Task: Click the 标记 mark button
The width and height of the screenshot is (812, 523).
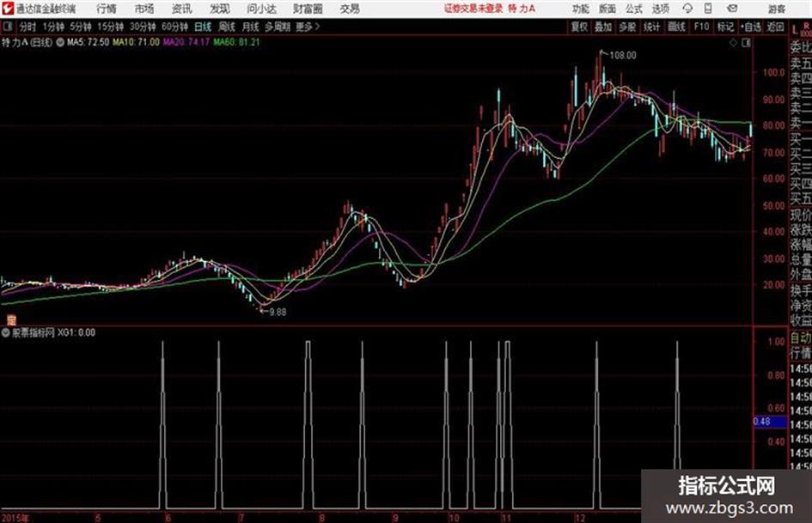Action: coord(725,27)
